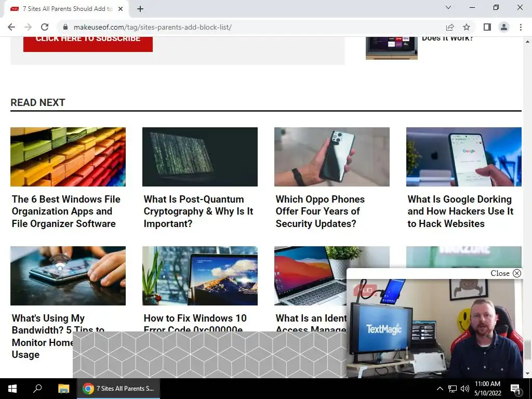
Task: Open the Chrome profile menu
Action: coord(504,27)
